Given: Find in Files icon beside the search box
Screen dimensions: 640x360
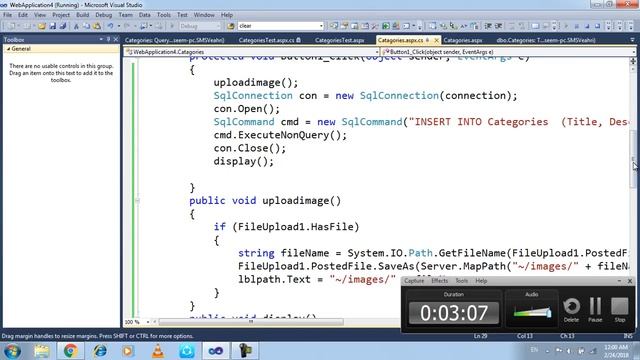Looking at the screenshot, I should pos(231,26).
